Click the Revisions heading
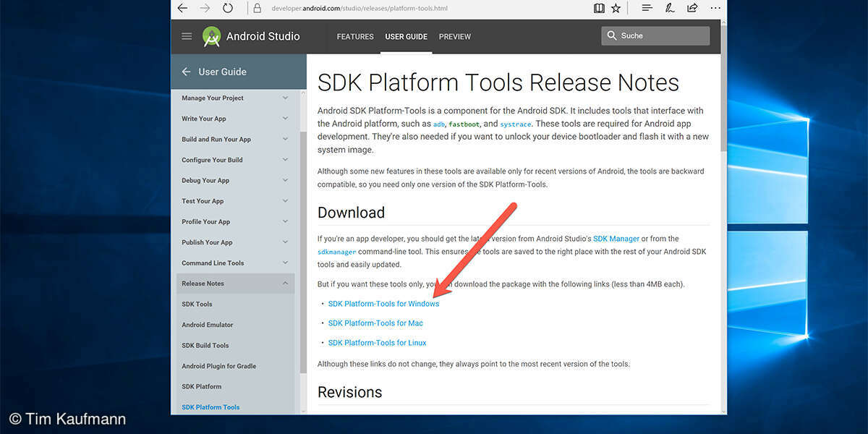Viewport: 868px width, 434px height. coord(349,392)
